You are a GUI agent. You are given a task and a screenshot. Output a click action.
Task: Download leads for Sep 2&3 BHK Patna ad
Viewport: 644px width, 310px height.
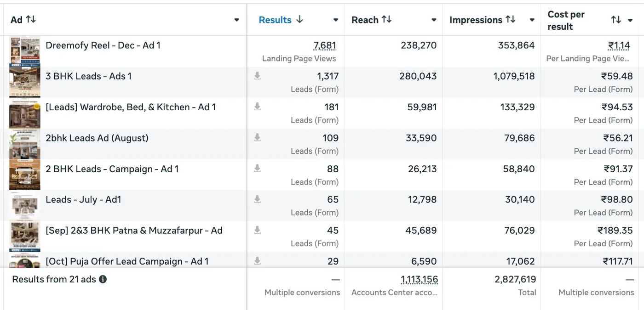click(258, 230)
